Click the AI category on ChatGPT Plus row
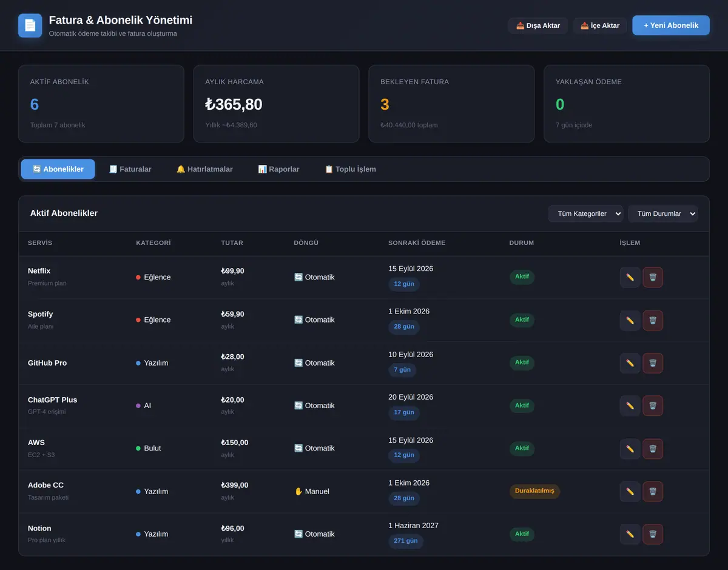 144,406
